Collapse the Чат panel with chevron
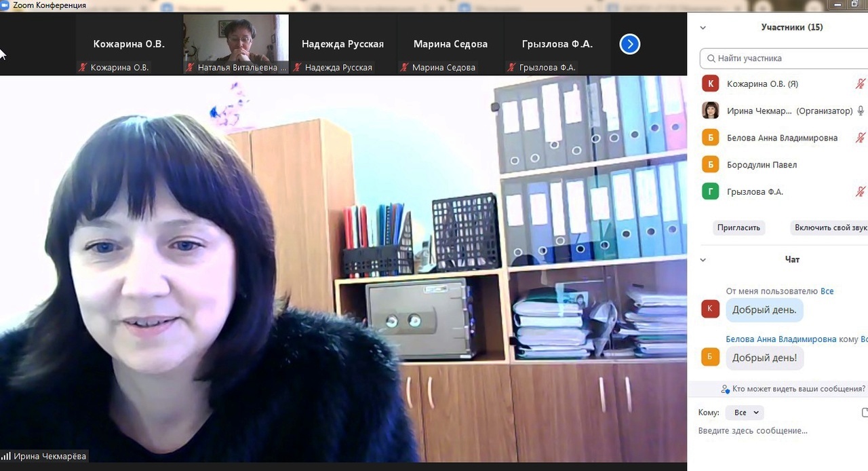This screenshot has height=471, width=868. (703, 260)
